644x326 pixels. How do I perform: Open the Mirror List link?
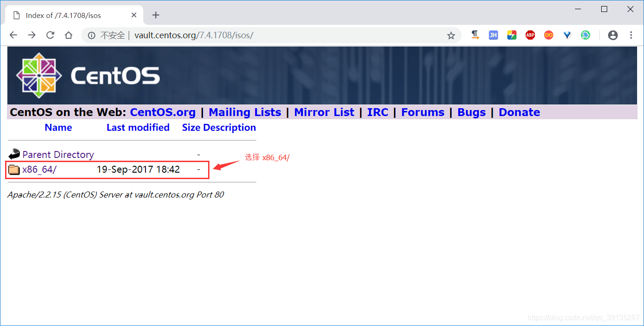pos(324,112)
